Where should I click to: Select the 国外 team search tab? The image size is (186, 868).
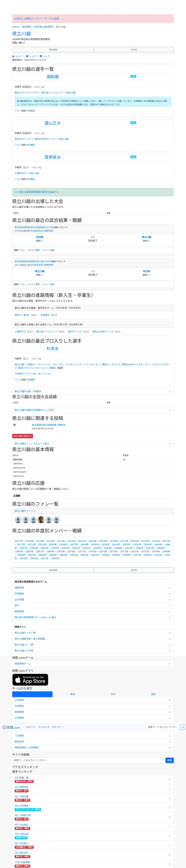tap(154, 694)
